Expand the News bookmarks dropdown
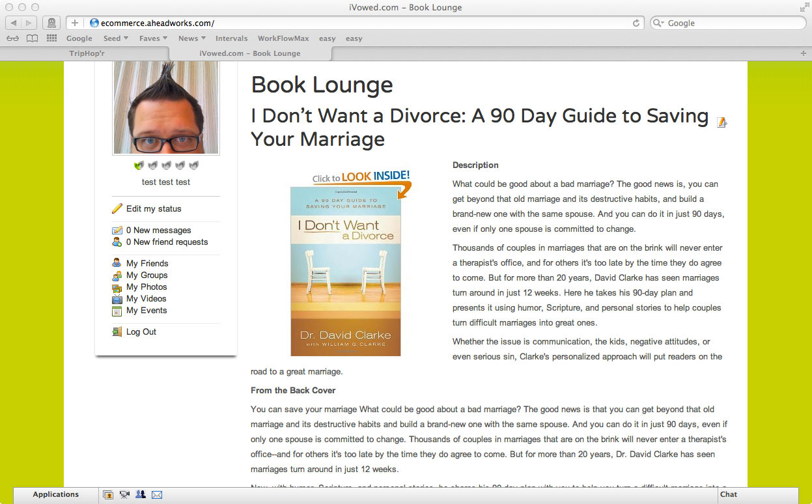This screenshot has width=812, height=504. pos(191,38)
